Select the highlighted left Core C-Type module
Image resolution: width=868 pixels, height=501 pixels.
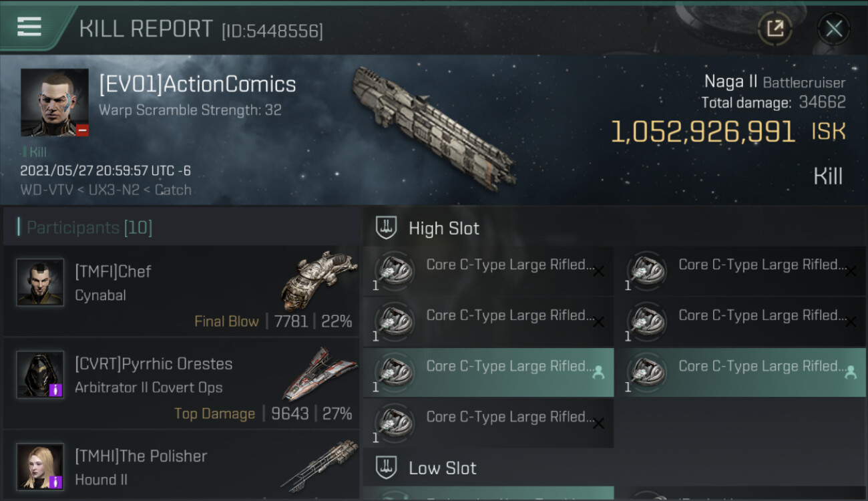(x=487, y=372)
